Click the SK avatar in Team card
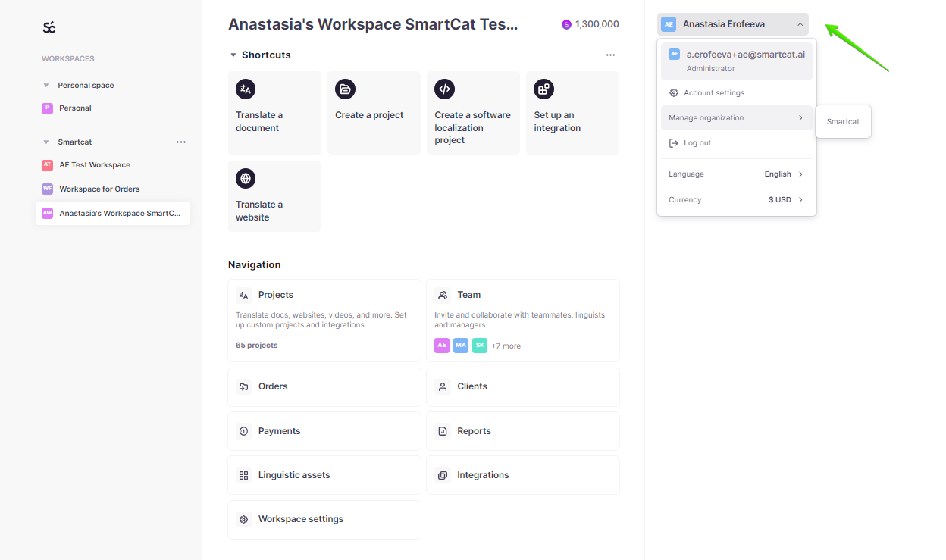 click(480, 346)
